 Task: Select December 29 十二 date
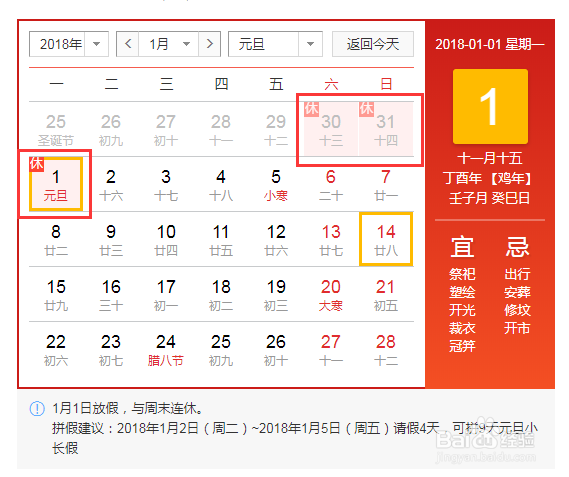click(x=276, y=129)
